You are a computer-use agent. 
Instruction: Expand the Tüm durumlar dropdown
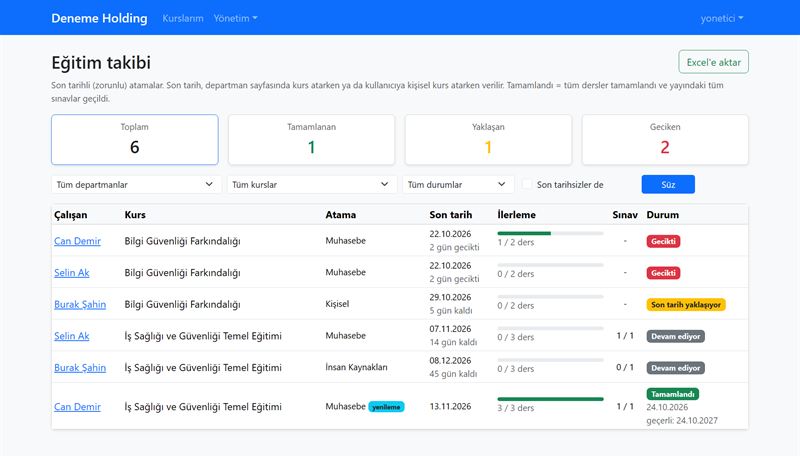457,185
